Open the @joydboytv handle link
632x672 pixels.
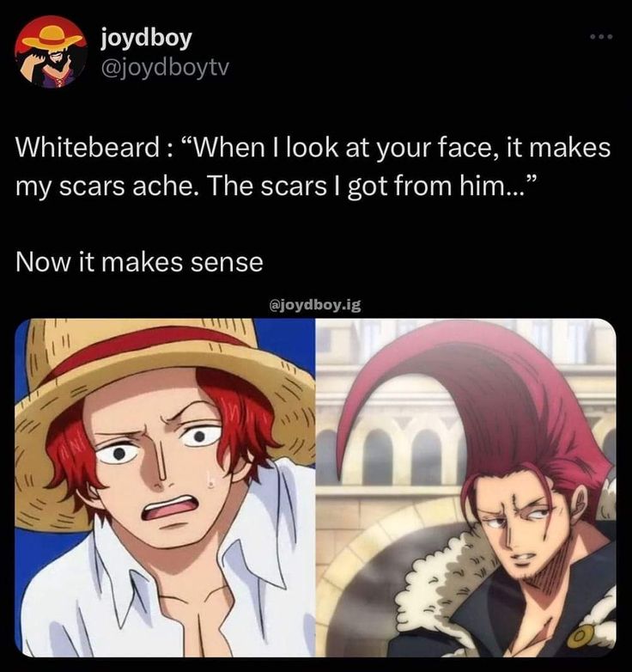pos(165,67)
